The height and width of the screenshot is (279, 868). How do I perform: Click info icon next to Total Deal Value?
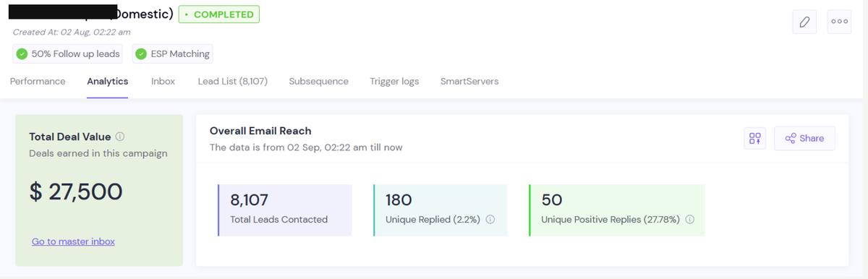[x=120, y=137]
